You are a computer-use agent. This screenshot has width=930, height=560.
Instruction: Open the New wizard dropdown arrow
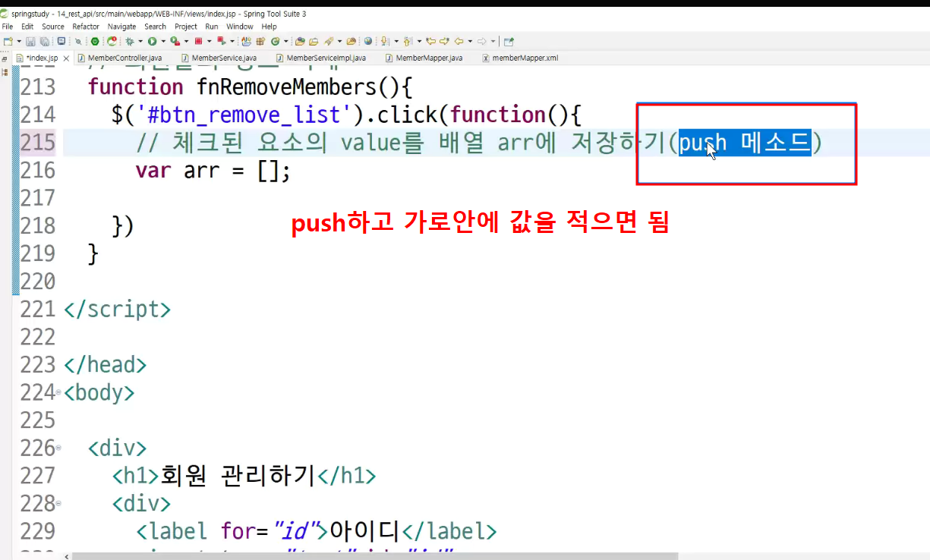(18, 41)
